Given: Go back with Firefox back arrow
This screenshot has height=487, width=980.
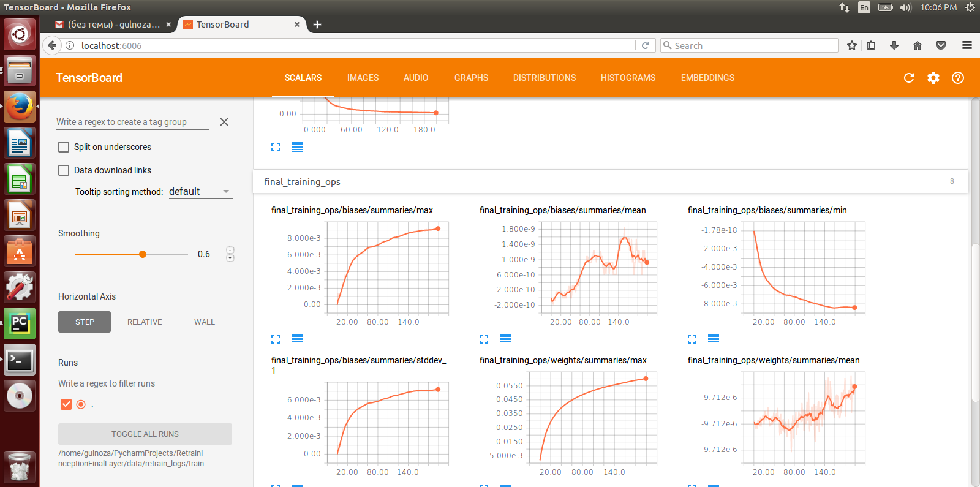Looking at the screenshot, I should tap(52, 45).
